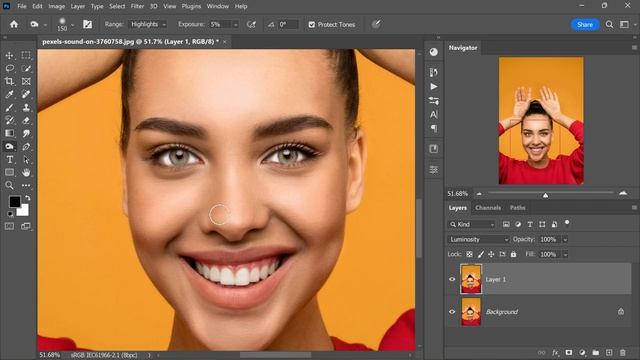Open the layer Opacity dropdown arrow
The image size is (640, 360).
[x=565, y=240]
